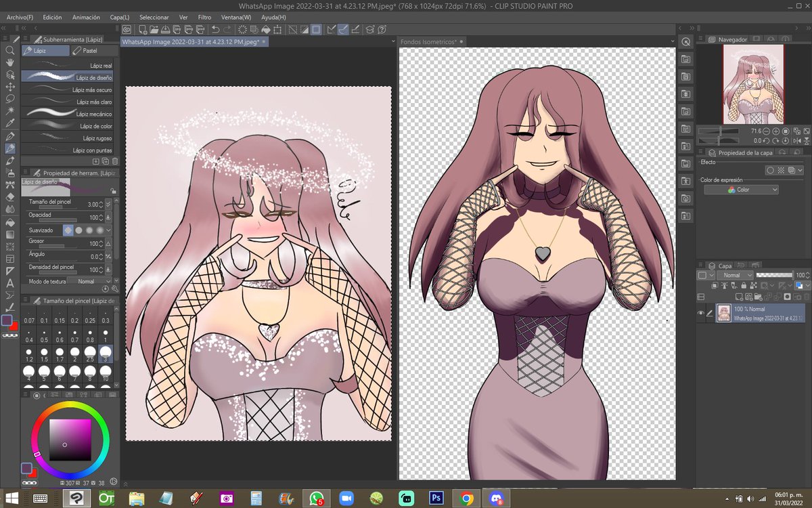Select second anti-aliasing option for Suavizado
This screenshot has height=508, width=812.
(78, 230)
